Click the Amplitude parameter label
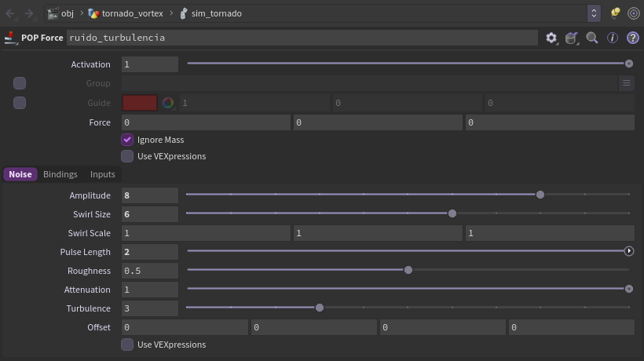644x361 pixels. 90,195
